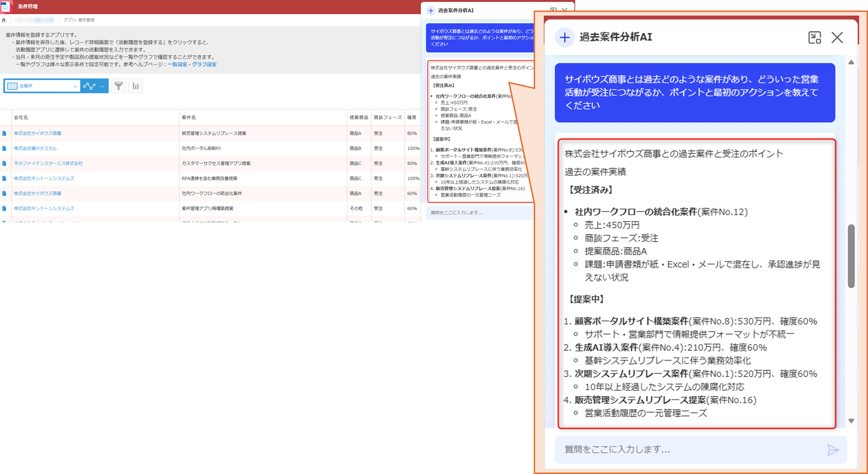The width and height of the screenshot is (868, 474).
Task: Click the アプリ: 案件管理 breadcrumb item
Action: [x=79, y=20]
